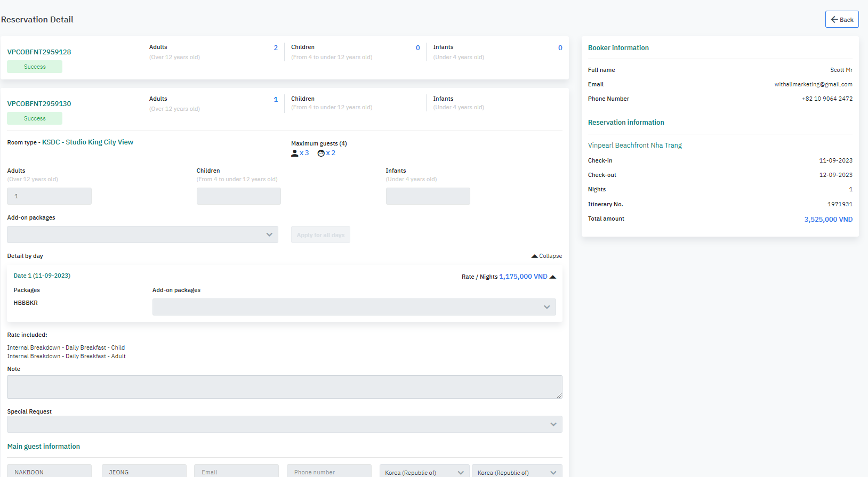The width and height of the screenshot is (868, 477).
Task: Click the Adults count input field
Action: point(49,197)
